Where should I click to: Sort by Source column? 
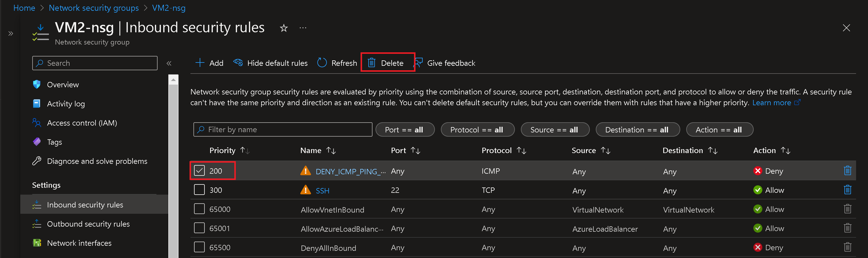(591, 150)
